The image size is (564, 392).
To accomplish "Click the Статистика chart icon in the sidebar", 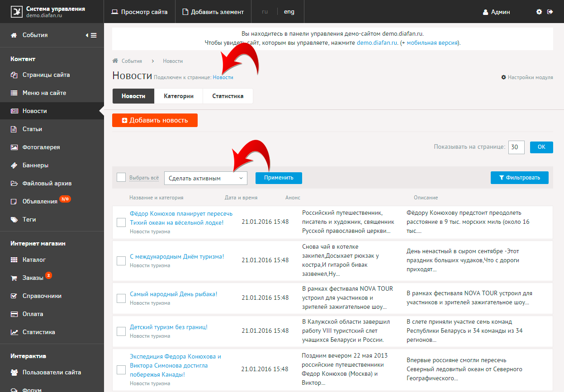I will pyautogui.click(x=14, y=332).
